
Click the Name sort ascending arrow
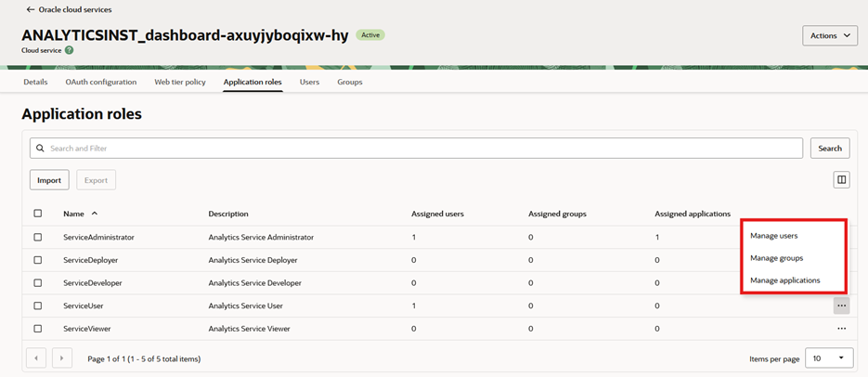pos(94,214)
